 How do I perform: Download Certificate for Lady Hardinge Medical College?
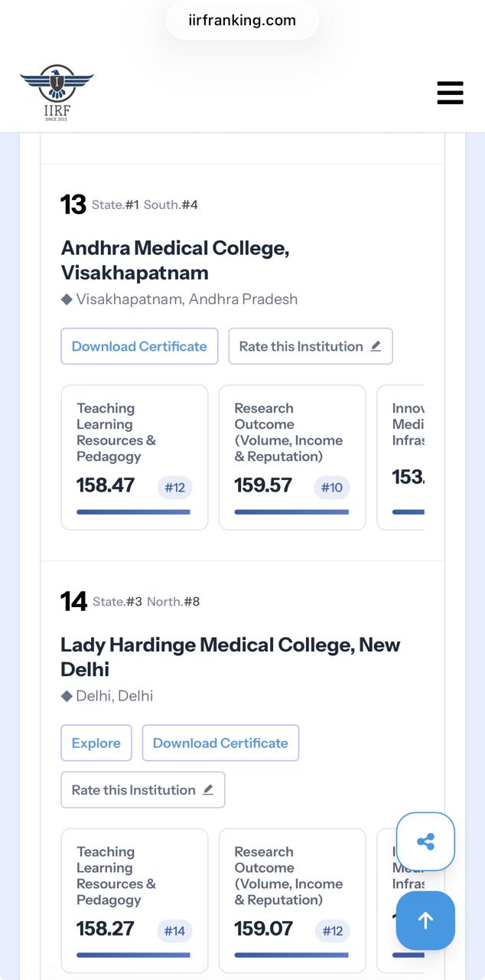(220, 743)
